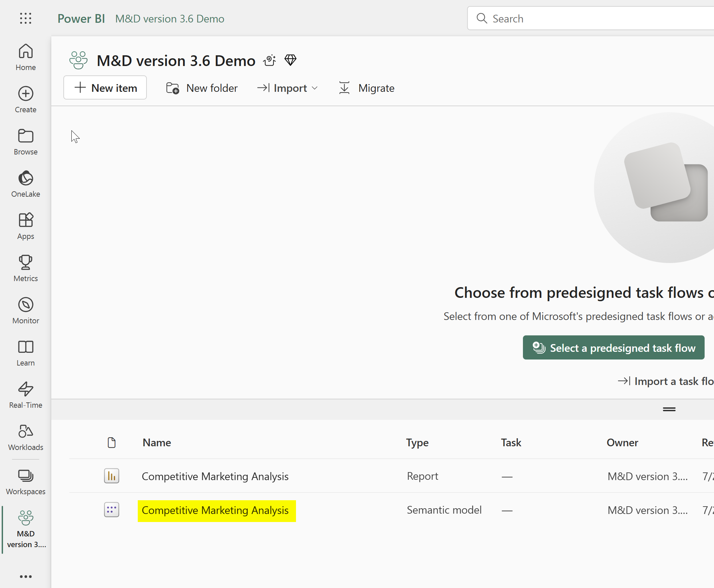Screen dimensions: 714x588
Task: Click the Migrate toolbar button
Action: 367,88
